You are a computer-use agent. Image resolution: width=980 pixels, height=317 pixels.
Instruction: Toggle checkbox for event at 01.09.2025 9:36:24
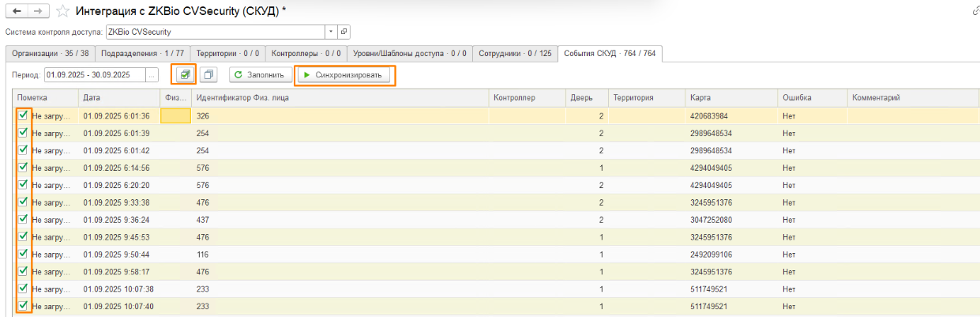click(23, 219)
